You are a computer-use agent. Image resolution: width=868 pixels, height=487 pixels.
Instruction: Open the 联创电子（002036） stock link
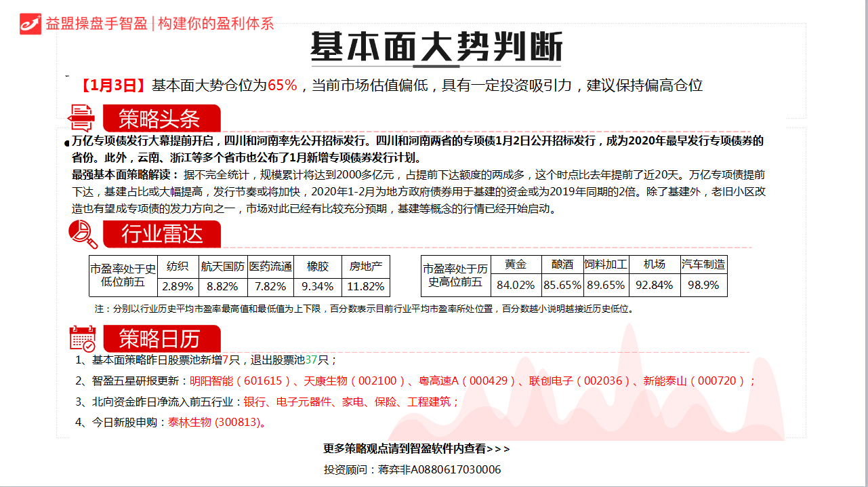click(580, 381)
